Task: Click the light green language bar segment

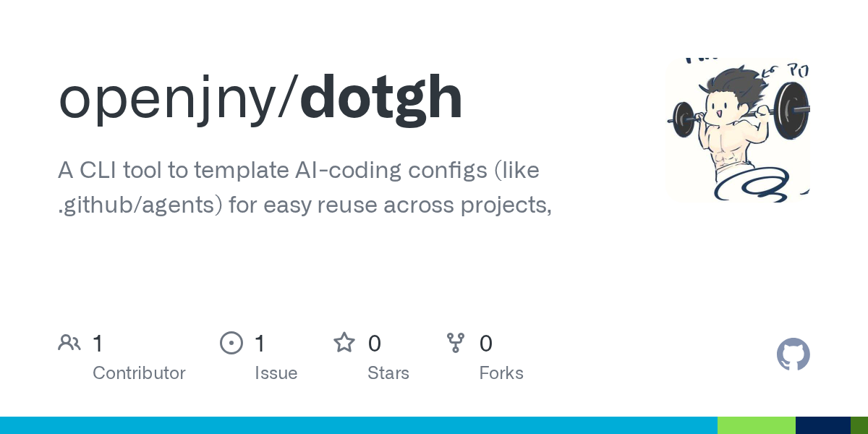Action: tap(756, 425)
